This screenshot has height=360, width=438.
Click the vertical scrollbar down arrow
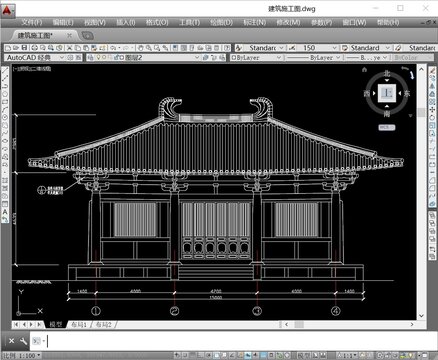pyautogui.click(x=421, y=315)
